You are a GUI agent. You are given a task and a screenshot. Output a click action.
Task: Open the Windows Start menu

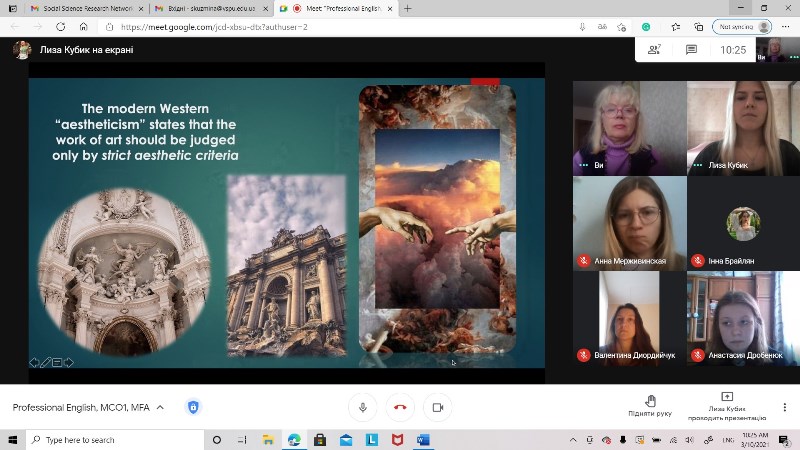click(x=13, y=440)
